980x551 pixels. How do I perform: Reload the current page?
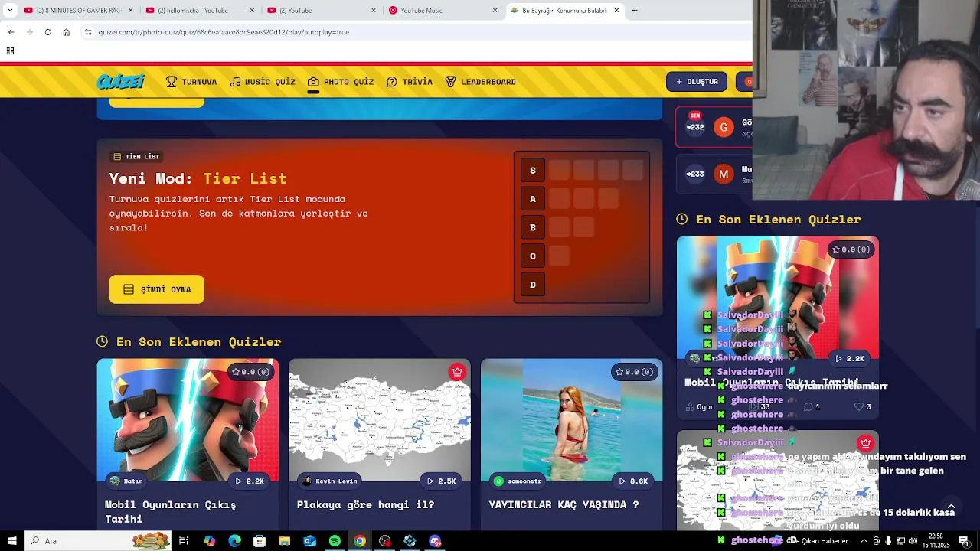[x=47, y=32]
